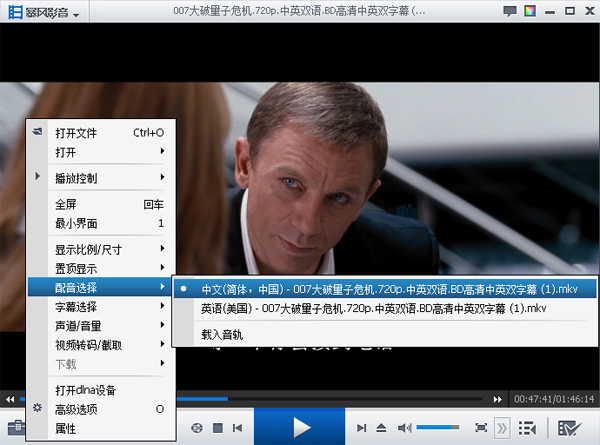Click the eject/open file icon
Screen dimensions: 600x445
[x=381, y=428]
